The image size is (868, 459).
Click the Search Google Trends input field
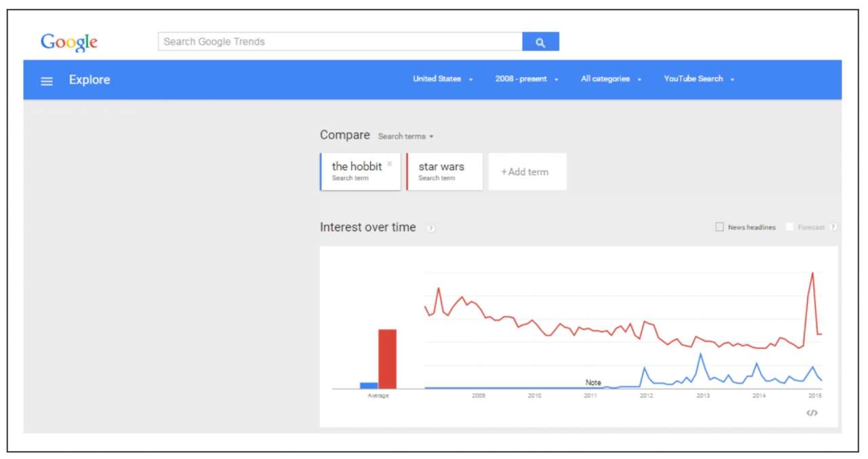(339, 42)
